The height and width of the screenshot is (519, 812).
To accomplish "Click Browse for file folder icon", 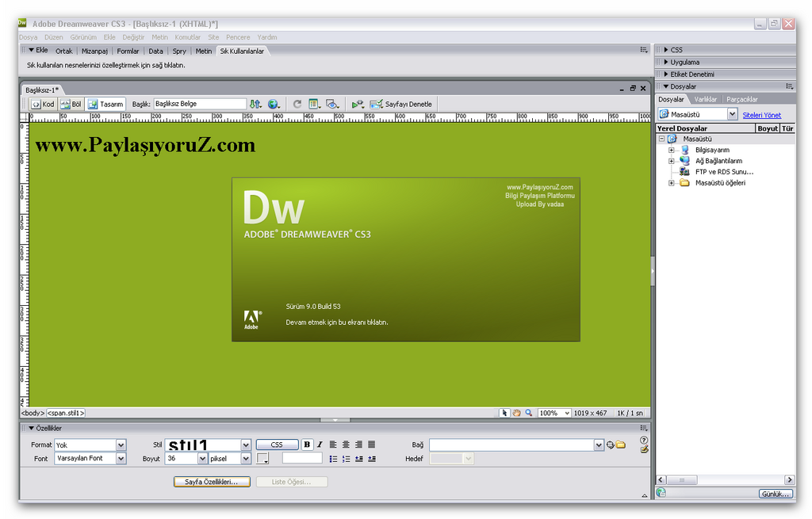I will pos(620,445).
